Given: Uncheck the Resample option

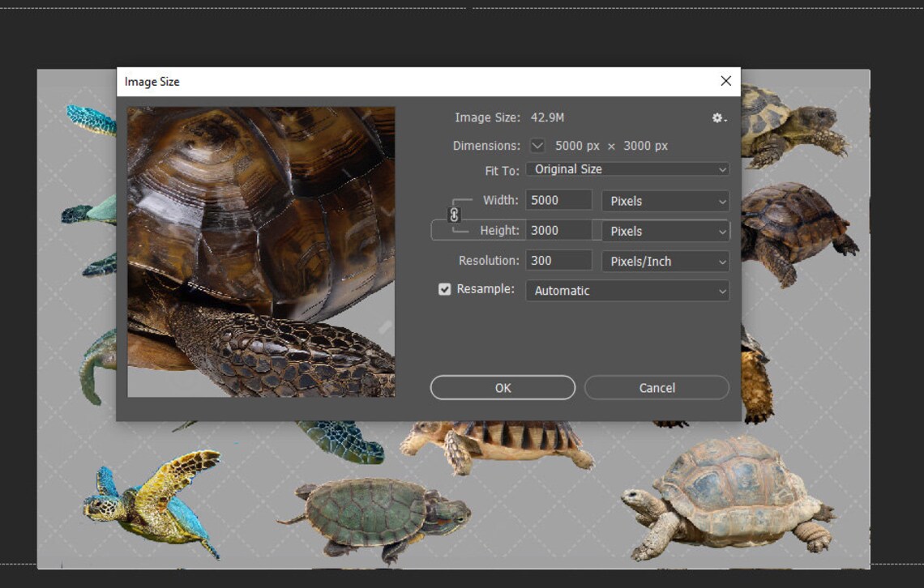Looking at the screenshot, I should (x=444, y=288).
